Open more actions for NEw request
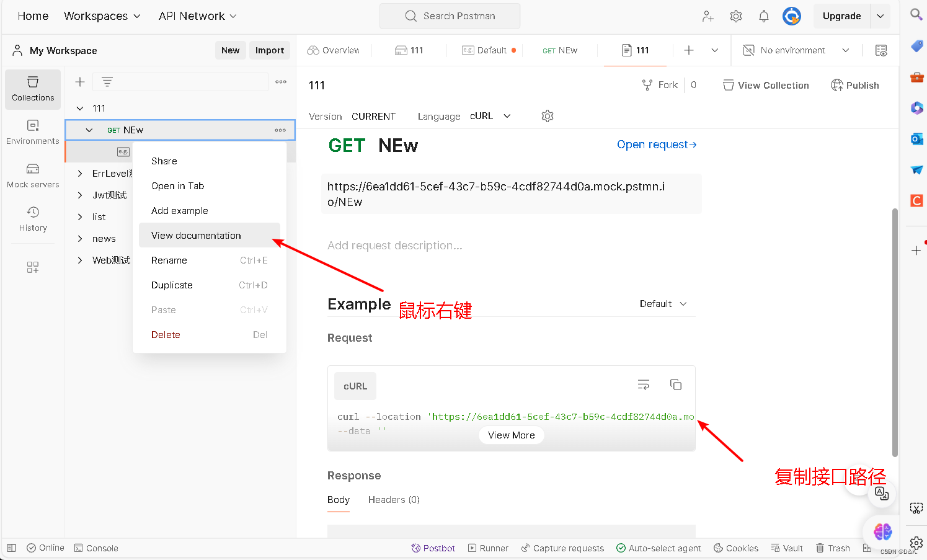 tap(280, 130)
